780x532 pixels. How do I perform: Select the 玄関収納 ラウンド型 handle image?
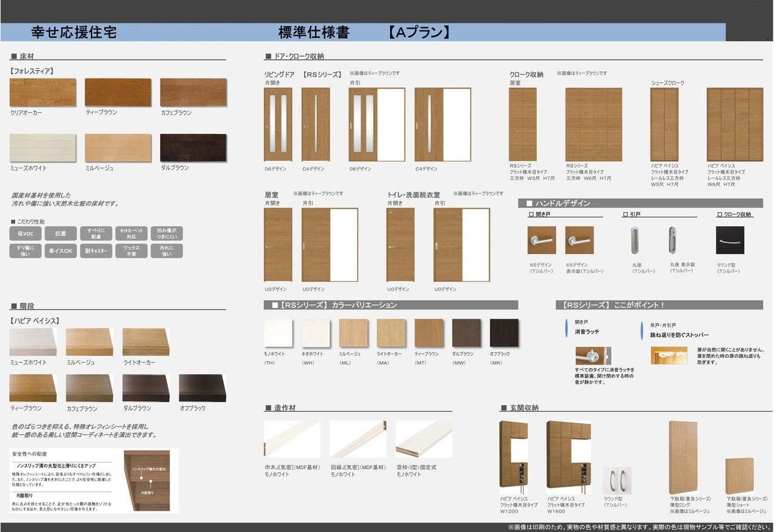point(617,480)
